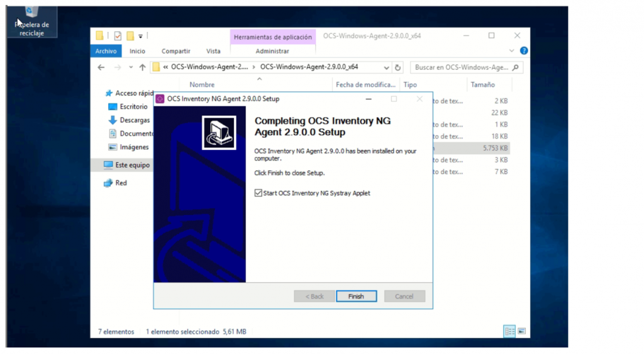Click the 7 KB file size cell

point(501,172)
